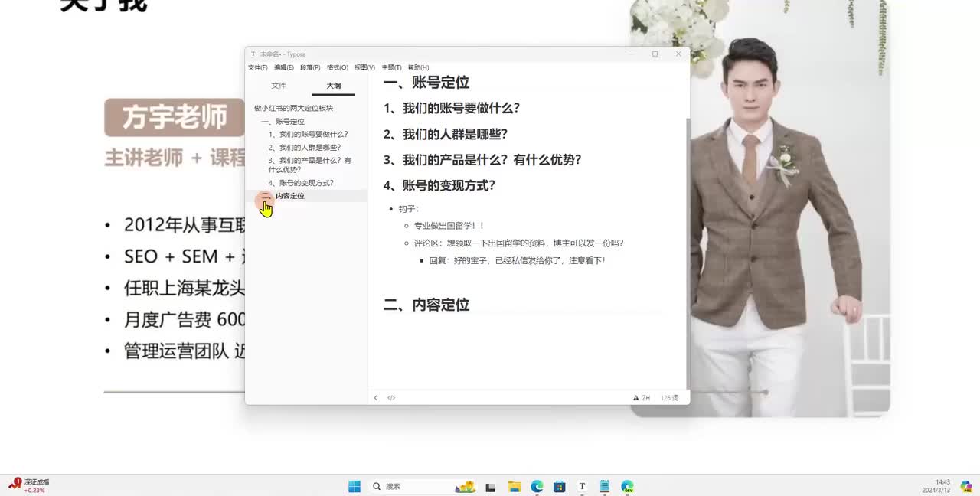Collapse the sidebar with the left arrow icon
Screen dimensions: 980x496
pyautogui.click(x=375, y=398)
